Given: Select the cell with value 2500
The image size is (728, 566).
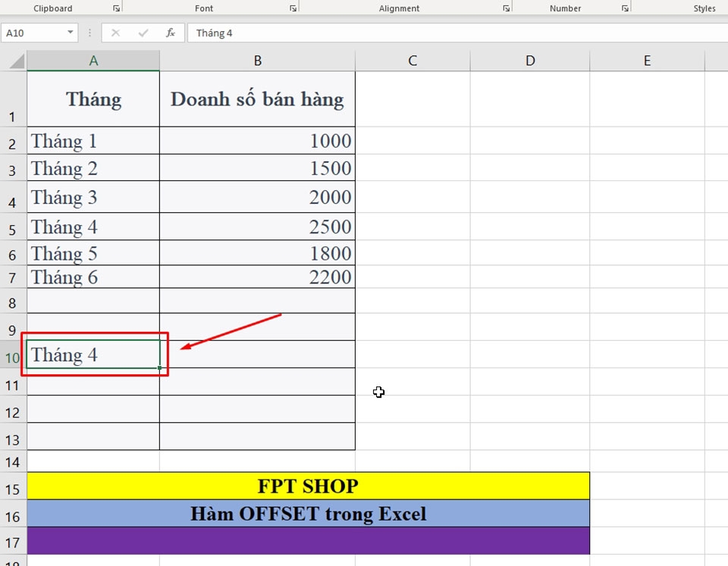Looking at the screenshot, I should (x=257, y=227).
